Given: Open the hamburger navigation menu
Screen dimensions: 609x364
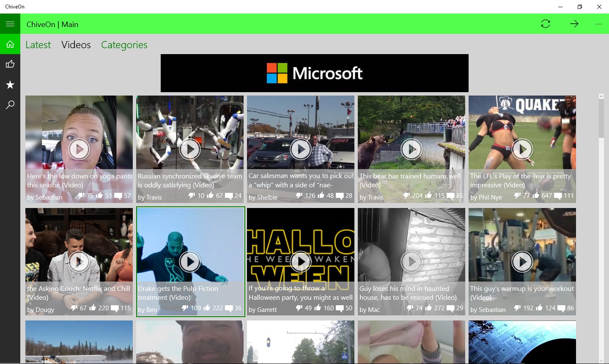Looking at the screenshot, I should coord(10,24).
